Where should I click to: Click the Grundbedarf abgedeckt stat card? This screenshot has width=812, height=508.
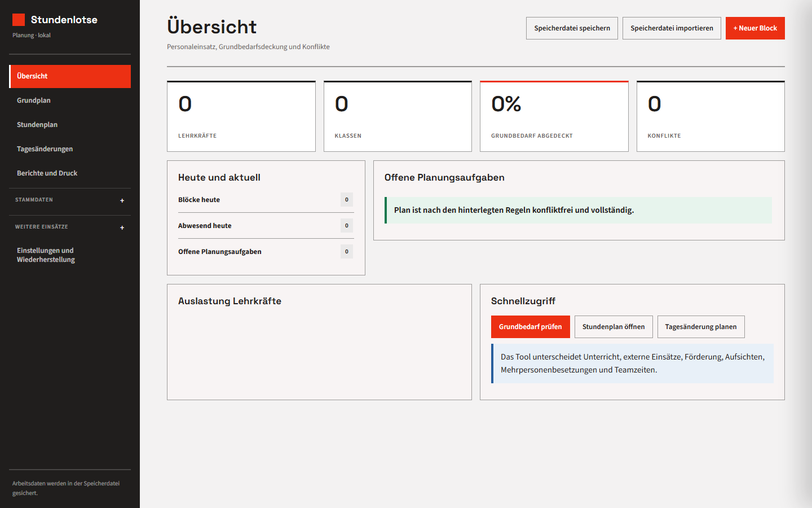(554, 116)
